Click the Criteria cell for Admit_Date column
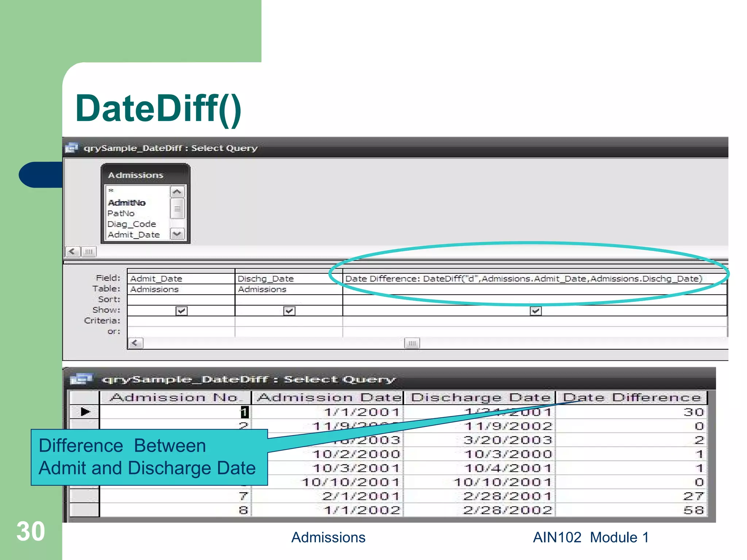Image resolution: width=747 pixels, height=560 pixels. (x=181, y=321)
